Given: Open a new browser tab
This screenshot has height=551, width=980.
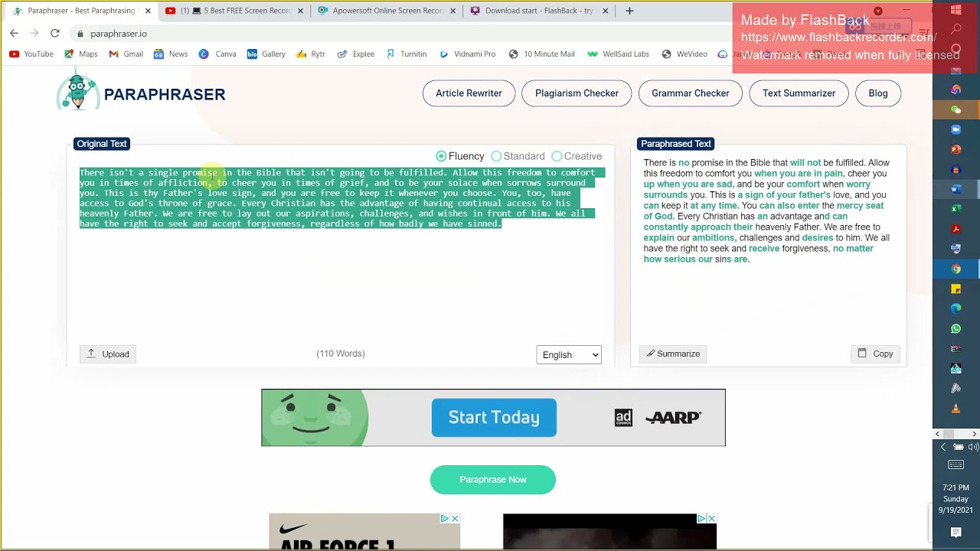Looking at the screenshot, I should [629, 11].
